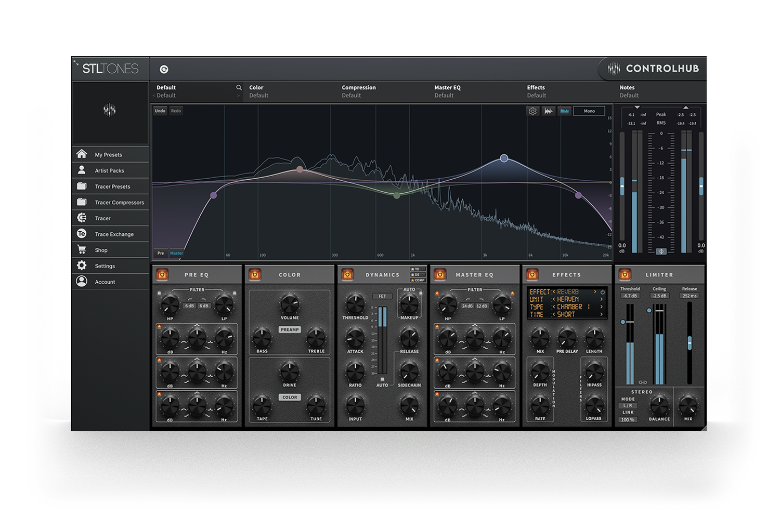Click the waveform display icon in analyzer
The image size is (780, 532).
tap(548, 111)
